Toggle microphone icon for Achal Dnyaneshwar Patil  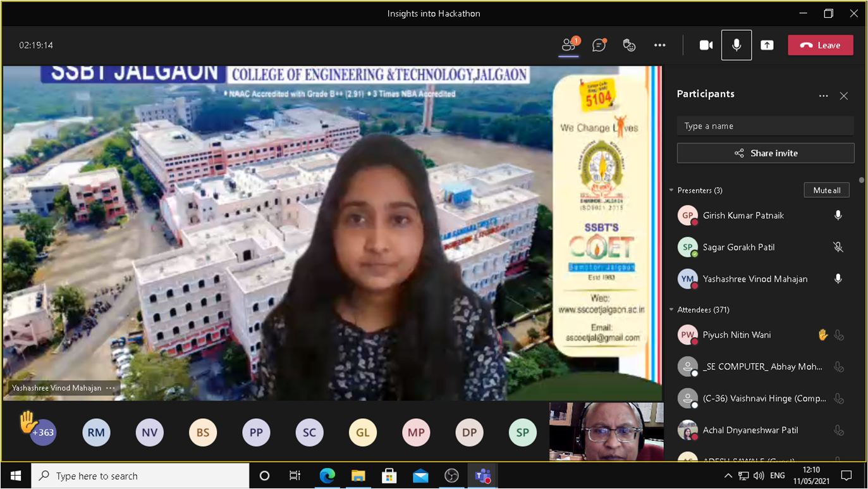point(839,430)
